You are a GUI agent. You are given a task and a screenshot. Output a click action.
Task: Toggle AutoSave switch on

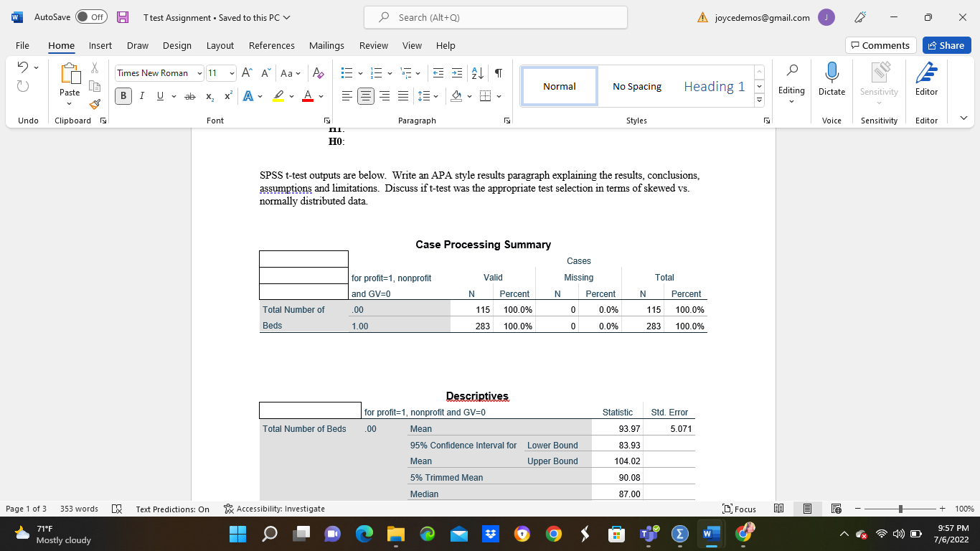(x=91, y=17)
